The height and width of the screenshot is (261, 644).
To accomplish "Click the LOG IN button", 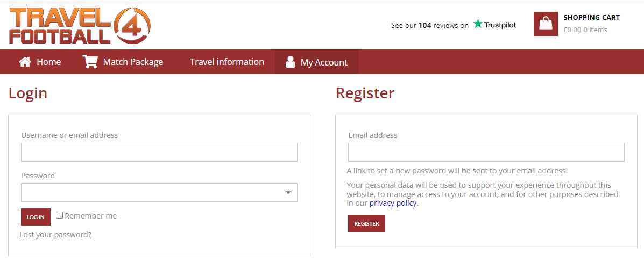I will point(36,217).
